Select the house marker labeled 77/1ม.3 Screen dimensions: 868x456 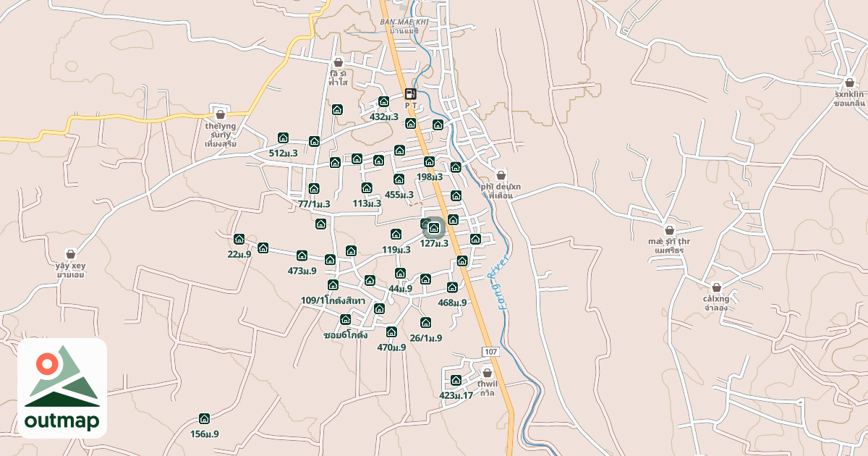[314, 189]
